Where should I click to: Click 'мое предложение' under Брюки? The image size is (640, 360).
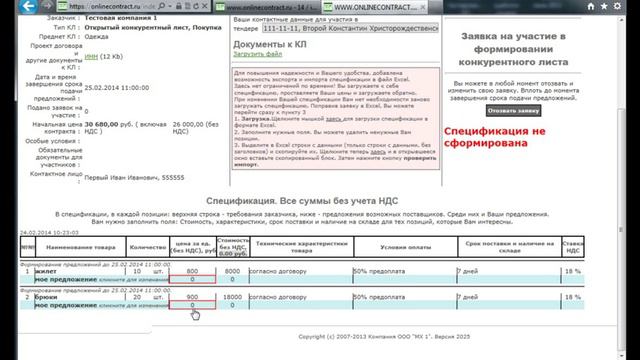pos(66,305)
